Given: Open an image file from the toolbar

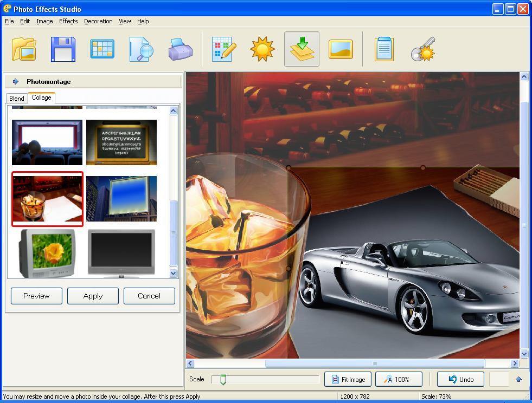Looking at the screenshot, I should coord(23,49).
